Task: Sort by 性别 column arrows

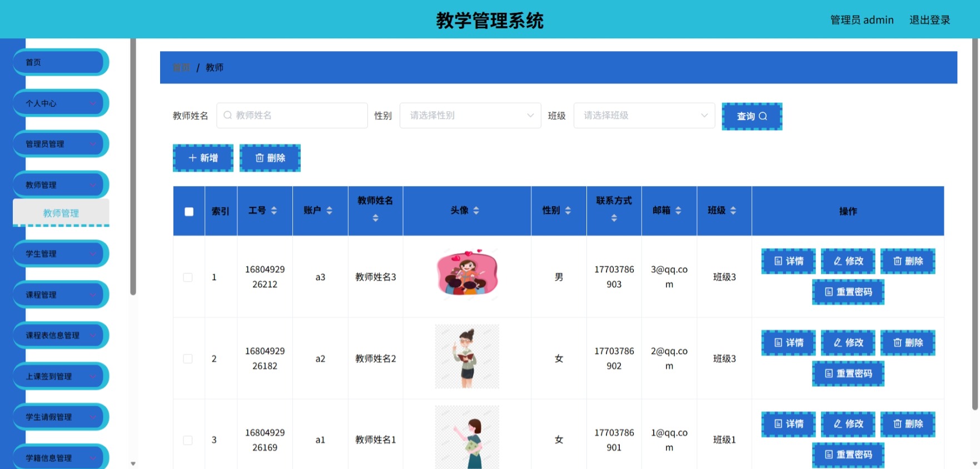Action: (x=568, y=211)
